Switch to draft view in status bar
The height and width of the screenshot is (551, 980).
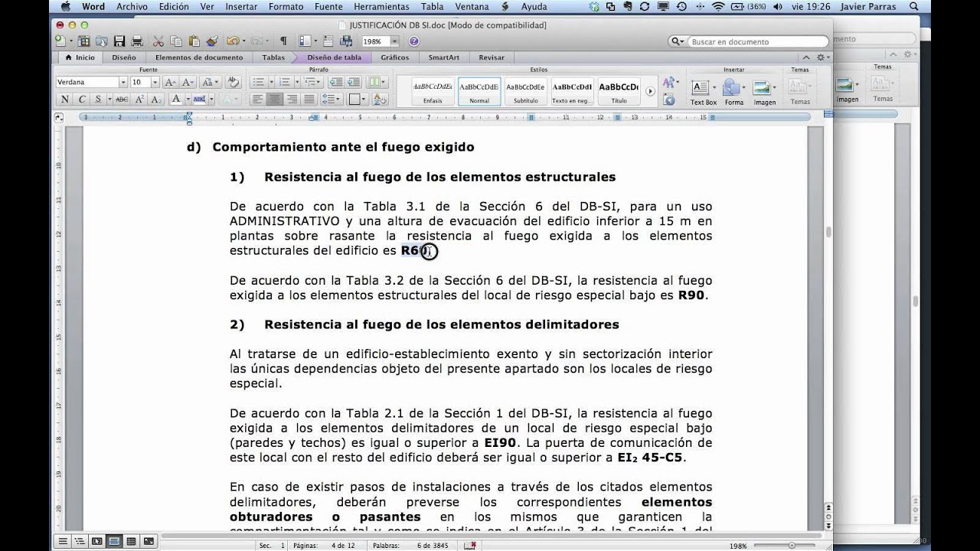pyautogui.click(x=63, y=541)
